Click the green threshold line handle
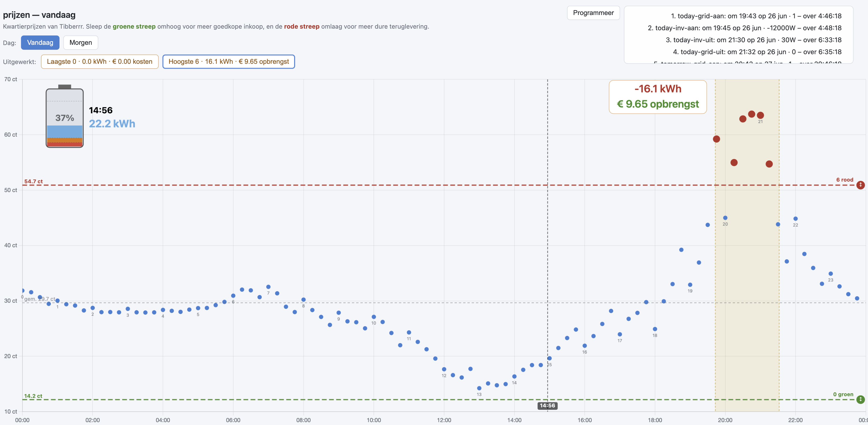The image size is (868, 425). click(x=860, y=399)
